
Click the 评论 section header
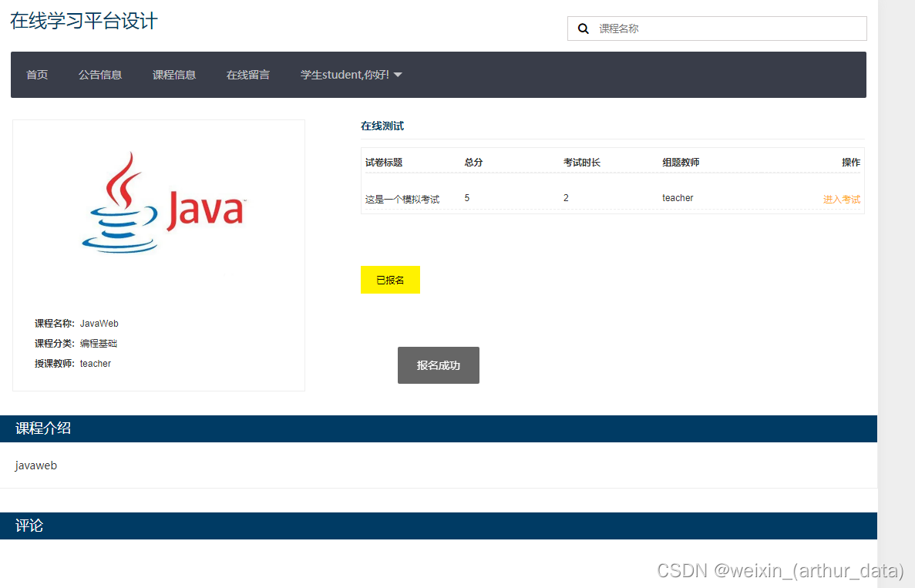click(x=439, y=526)
